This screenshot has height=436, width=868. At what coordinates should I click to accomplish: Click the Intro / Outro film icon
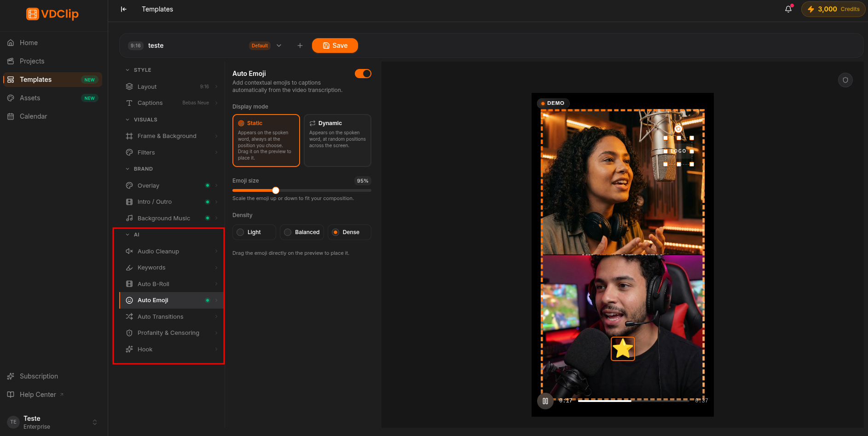[129, 202]
